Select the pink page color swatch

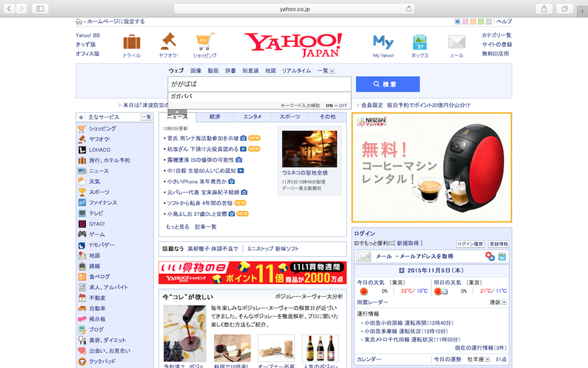466,22
